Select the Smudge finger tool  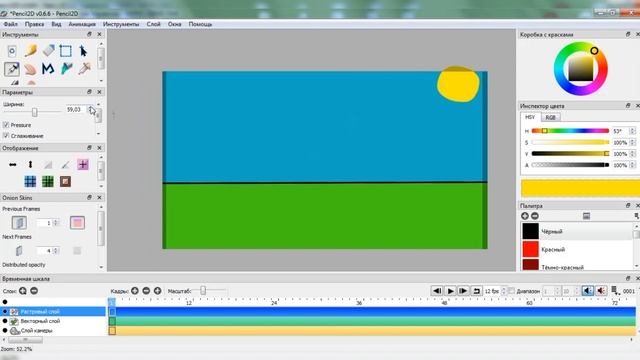click(30, 69)
